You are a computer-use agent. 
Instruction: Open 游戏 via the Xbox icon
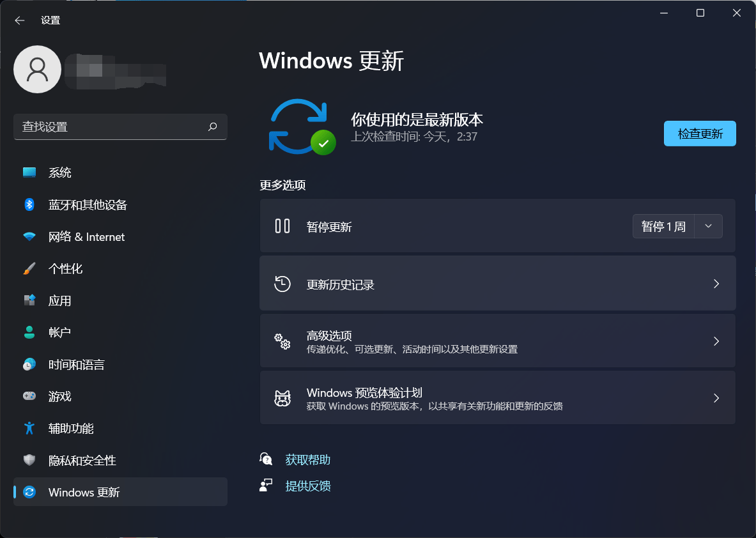[29, 396]
